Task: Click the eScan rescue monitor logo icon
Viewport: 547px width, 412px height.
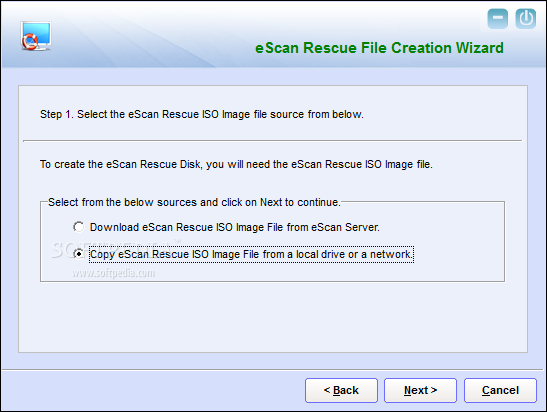Action: [36, 36]
